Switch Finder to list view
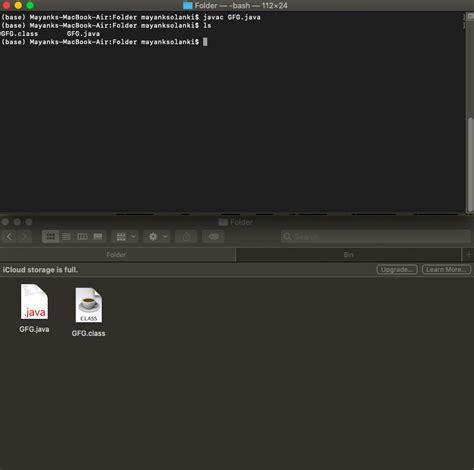The image size is (474, 470). (66, 237)
